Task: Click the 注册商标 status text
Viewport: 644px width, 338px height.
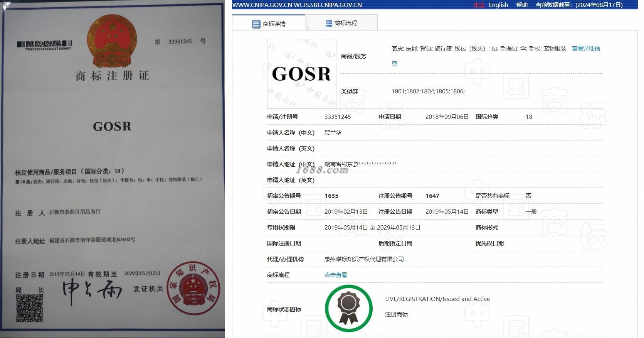Action: click(x=397, y=314)
